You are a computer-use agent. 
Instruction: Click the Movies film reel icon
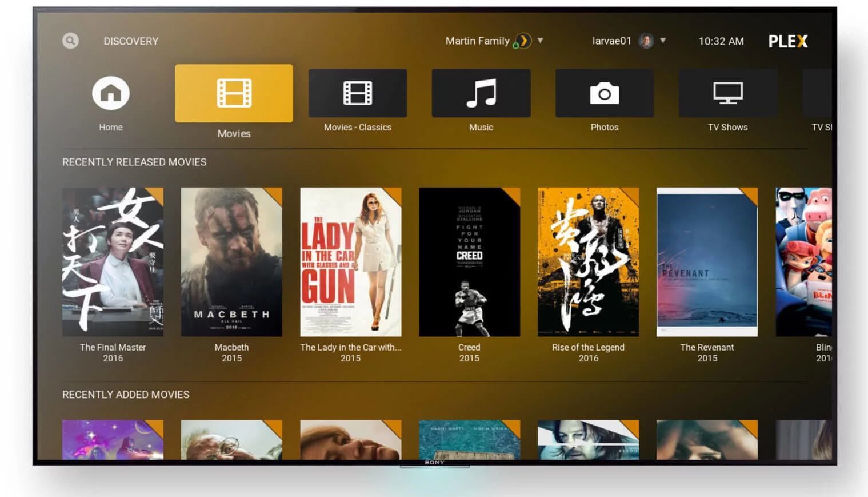pos(233,93)
